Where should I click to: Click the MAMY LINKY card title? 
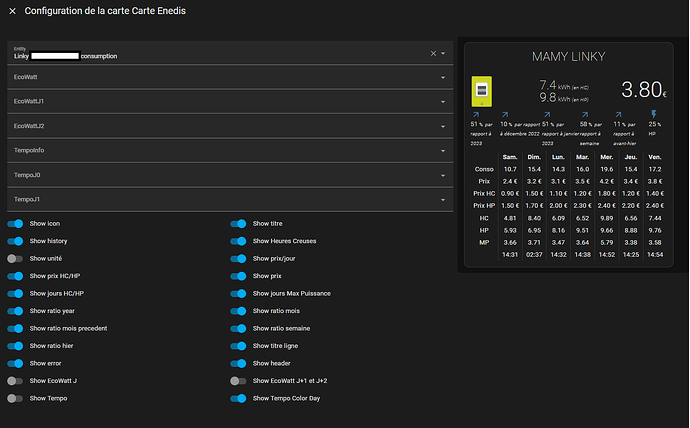pyautogui.click(x=569, y=57)
